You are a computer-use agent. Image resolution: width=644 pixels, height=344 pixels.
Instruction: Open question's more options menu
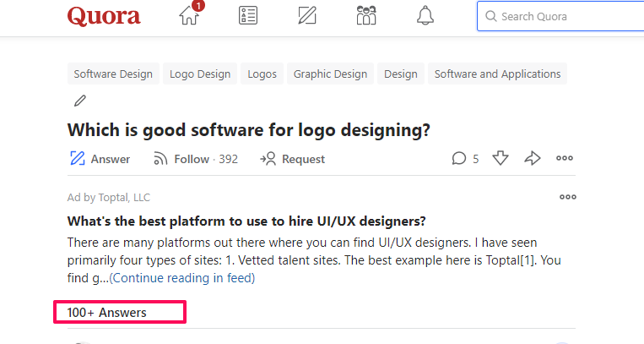tap(565, 158)
